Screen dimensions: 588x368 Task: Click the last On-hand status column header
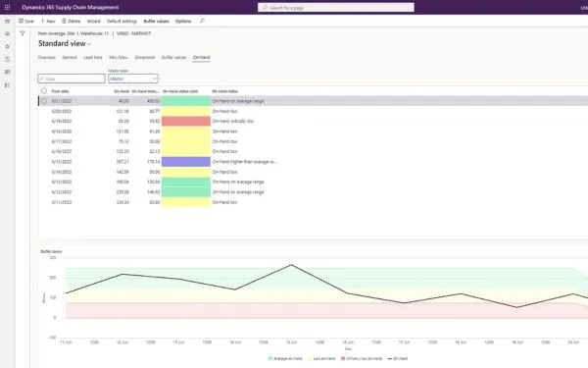[x=225, y=91]
